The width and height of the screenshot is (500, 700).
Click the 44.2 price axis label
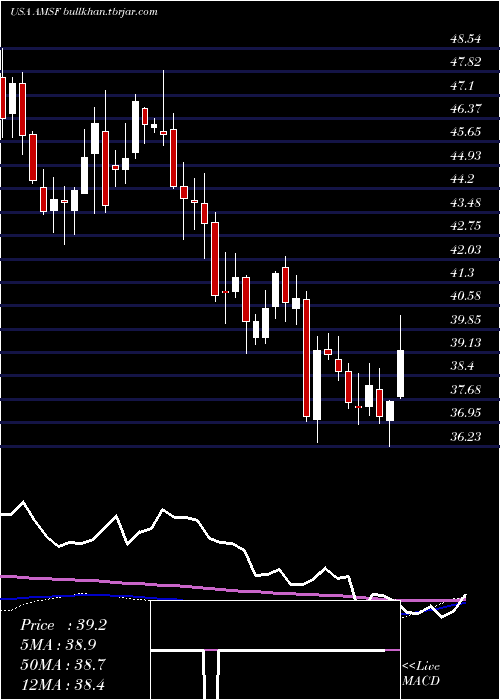tap(462, 179)
